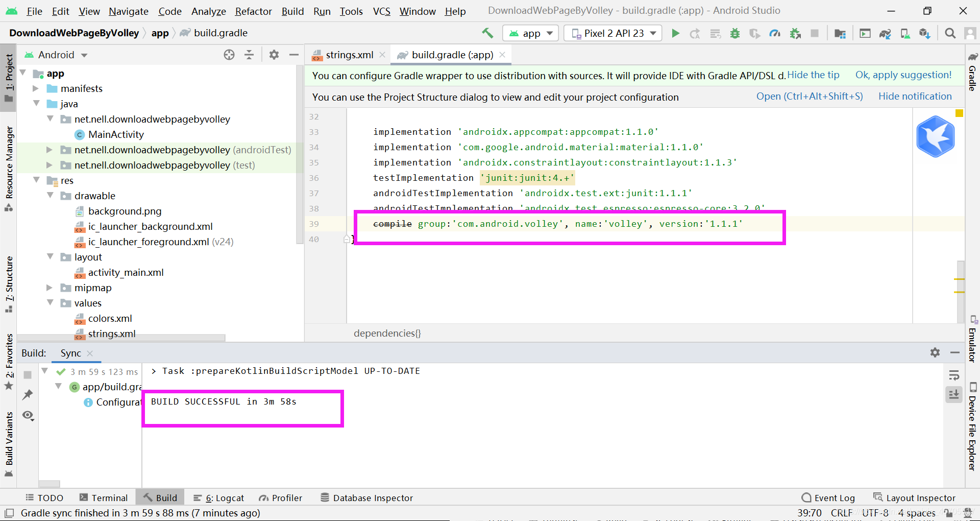Open the Emulator side tool window

[973, 340]
